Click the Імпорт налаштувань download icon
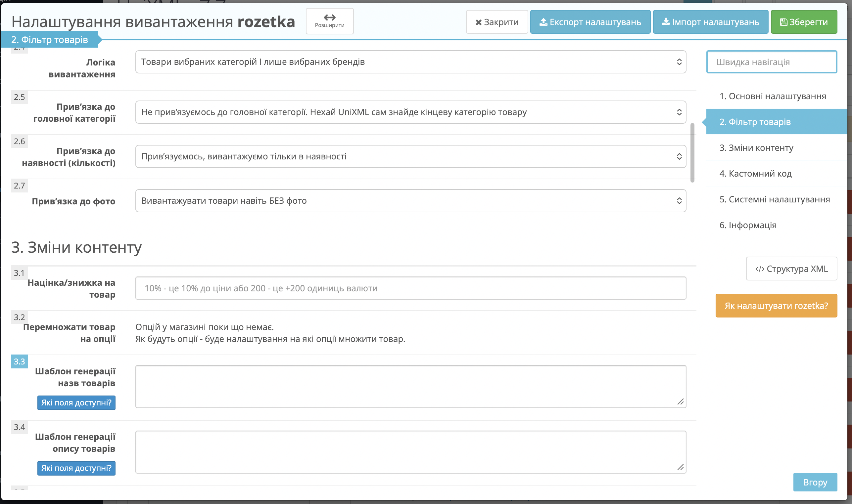The height and width of the screenshot is (504, 852). point(666,22)
